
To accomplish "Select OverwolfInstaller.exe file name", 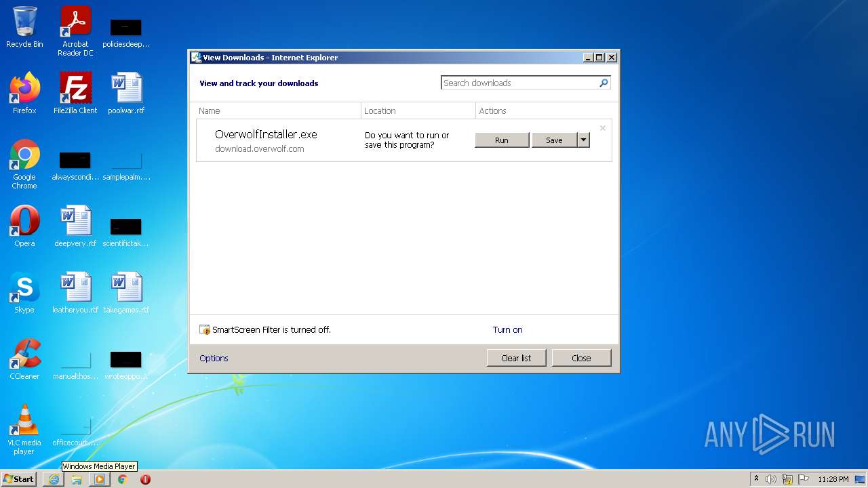I will 266,134.
